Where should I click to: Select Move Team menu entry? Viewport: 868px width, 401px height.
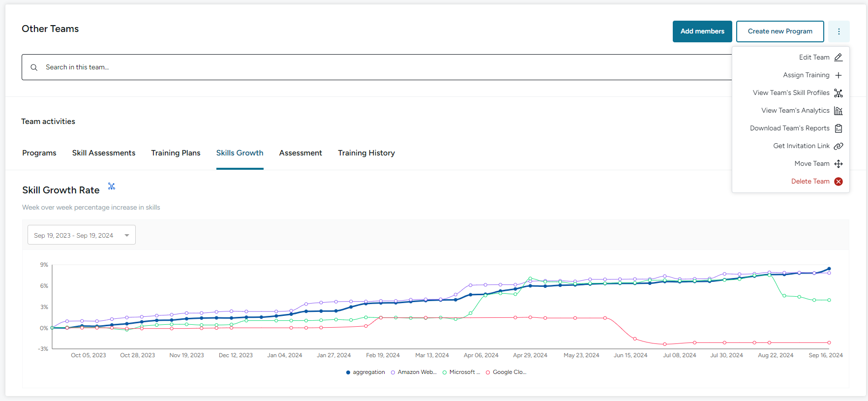791,164
